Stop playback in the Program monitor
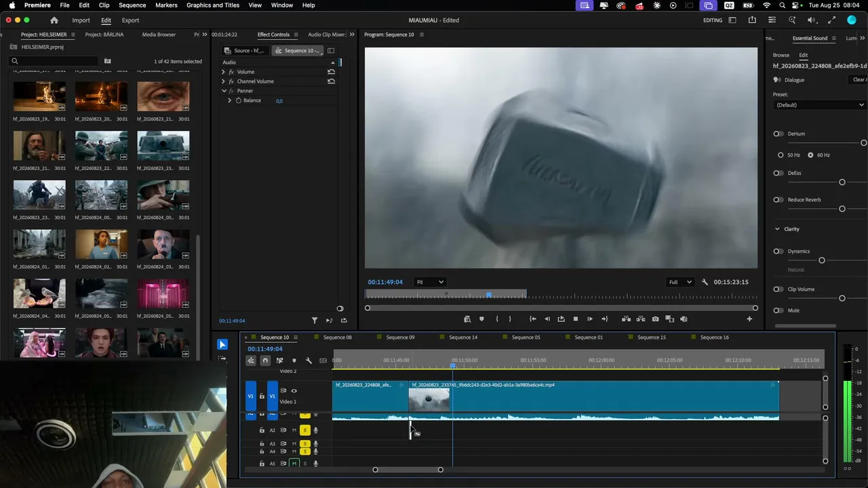The height and width of the screenshot is (488, 868). pos(576,319)
